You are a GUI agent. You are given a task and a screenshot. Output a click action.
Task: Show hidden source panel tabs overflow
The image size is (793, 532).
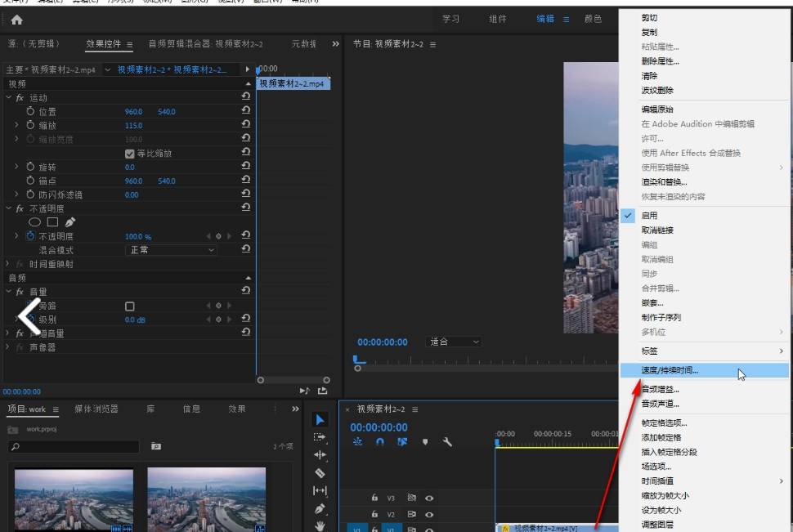click(336, 44)
